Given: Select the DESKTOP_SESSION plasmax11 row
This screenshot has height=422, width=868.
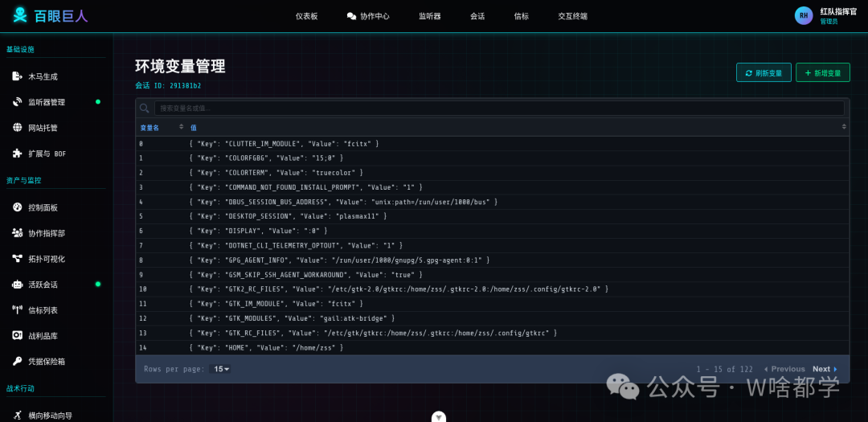Looking at the screenshot, I should 493,216.
